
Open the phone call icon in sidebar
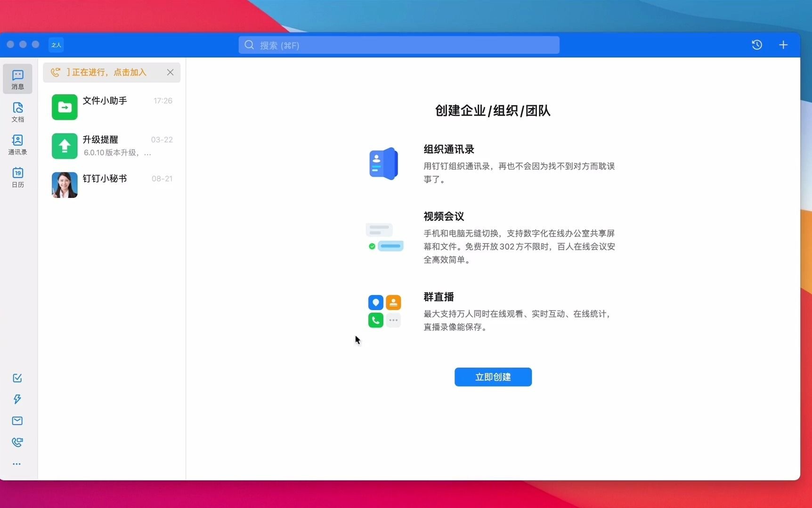[17, 442]
